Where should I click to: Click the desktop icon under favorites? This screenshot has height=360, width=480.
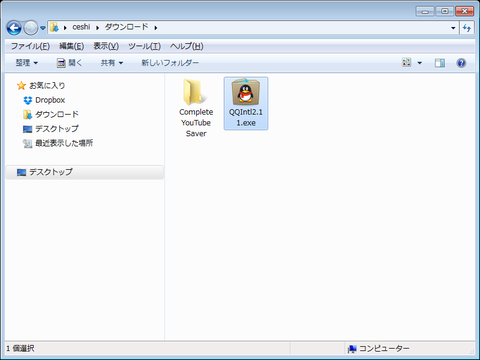click(27, 129)
